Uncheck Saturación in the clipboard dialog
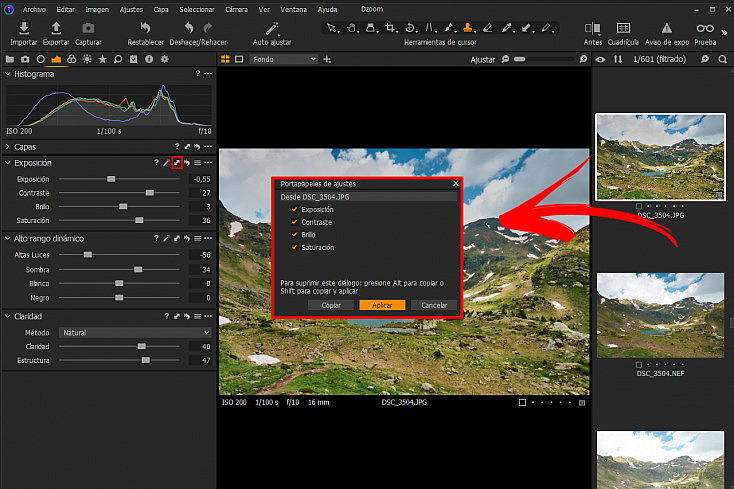The image size is (734, 489). point(294,248)
